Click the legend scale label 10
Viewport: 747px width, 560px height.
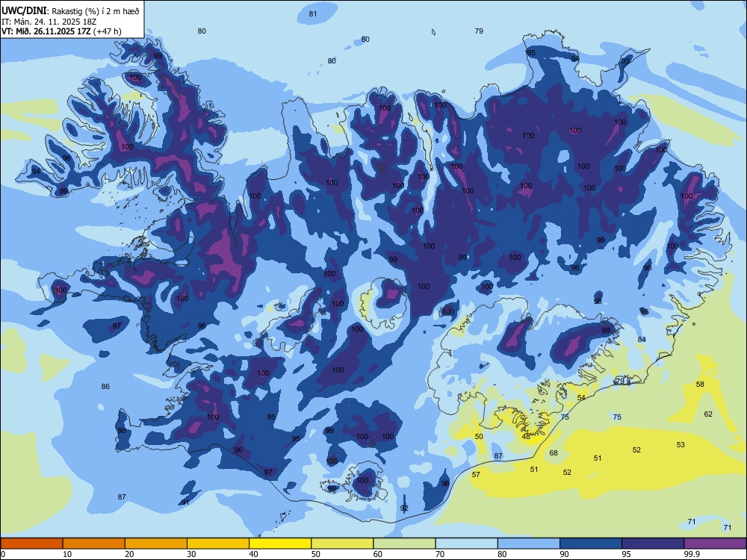point(68,554)
